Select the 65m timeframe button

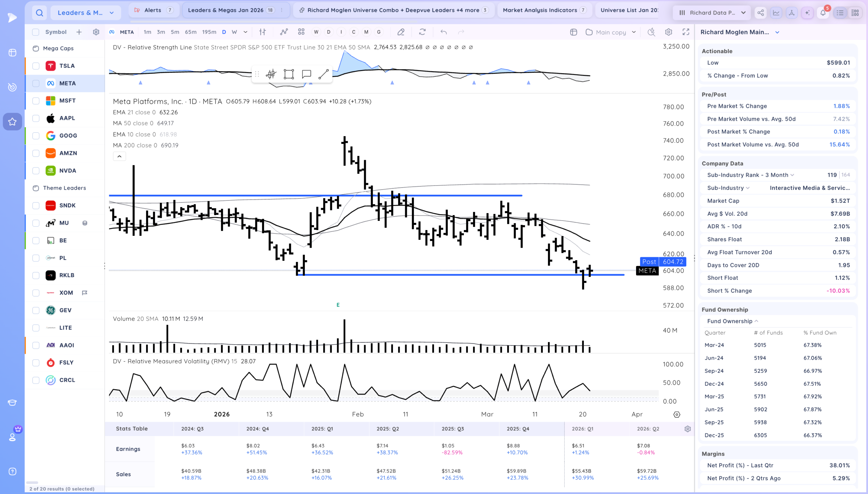click(191, 32)
